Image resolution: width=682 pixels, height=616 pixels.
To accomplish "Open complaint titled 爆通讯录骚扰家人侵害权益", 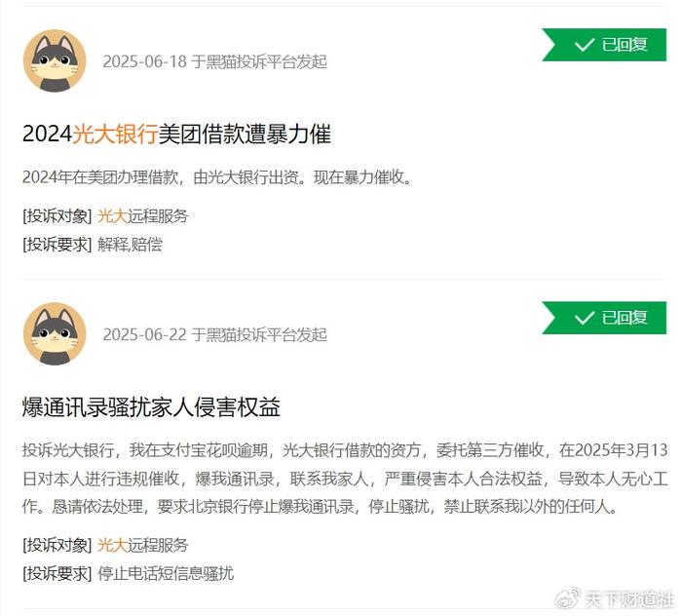I will click(x=151, y=407).
